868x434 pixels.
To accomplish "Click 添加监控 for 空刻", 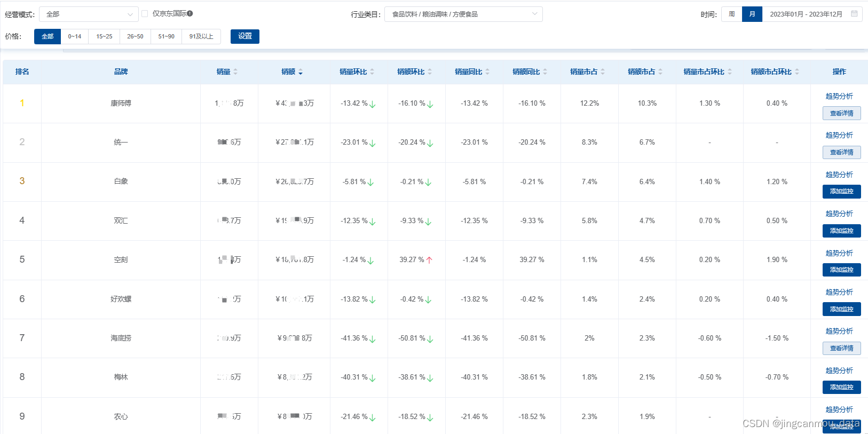I will (x=842, y=270).
